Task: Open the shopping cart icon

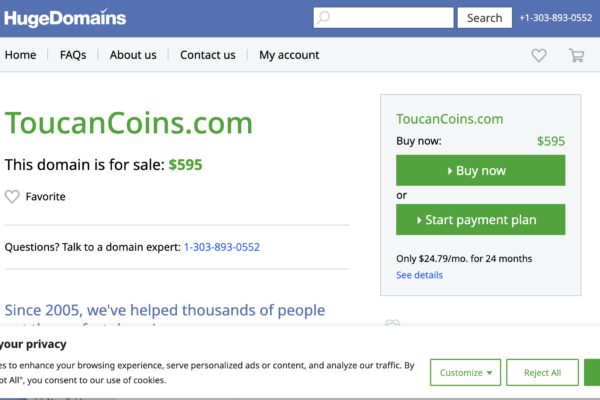Action: point(577,56)
